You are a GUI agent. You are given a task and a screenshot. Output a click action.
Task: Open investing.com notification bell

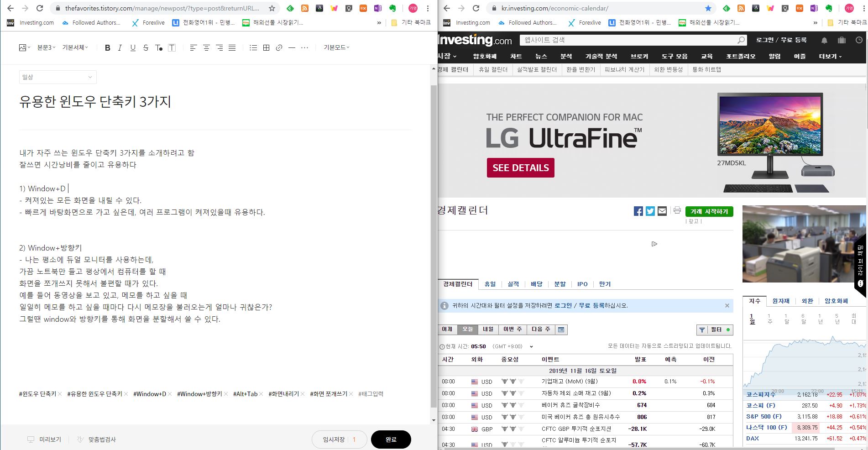point(824,40)
